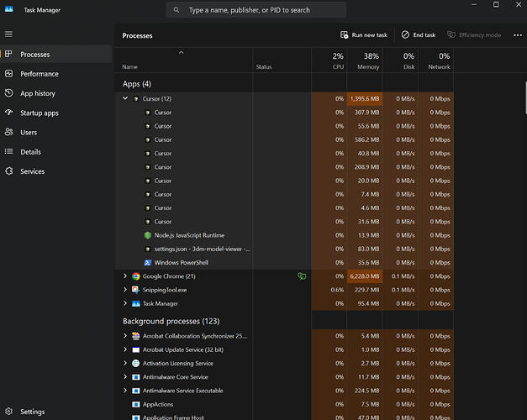This screenshot has width=527, height=420.
Task: Click the Activation Licensing Service icon
Action: click(x=136, y=363)
